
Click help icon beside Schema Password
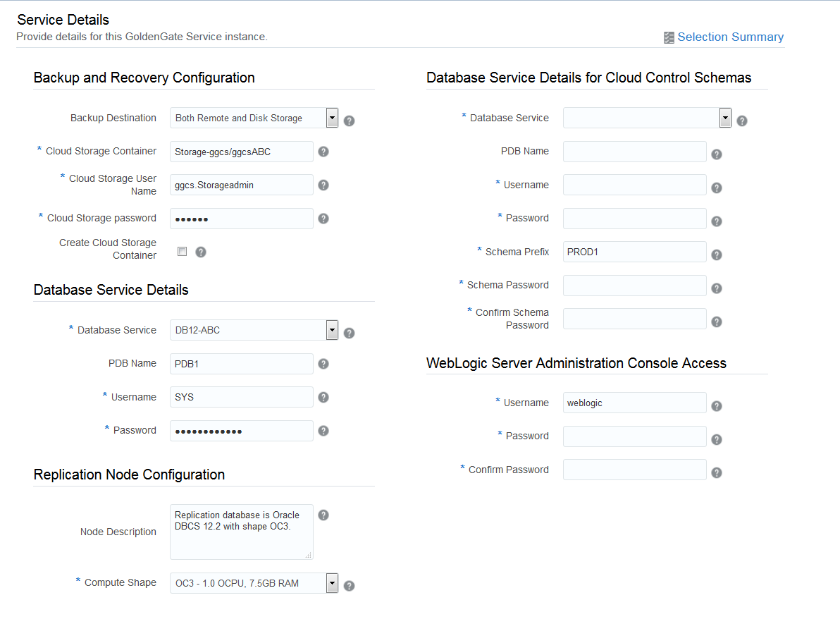coord(717,288)
